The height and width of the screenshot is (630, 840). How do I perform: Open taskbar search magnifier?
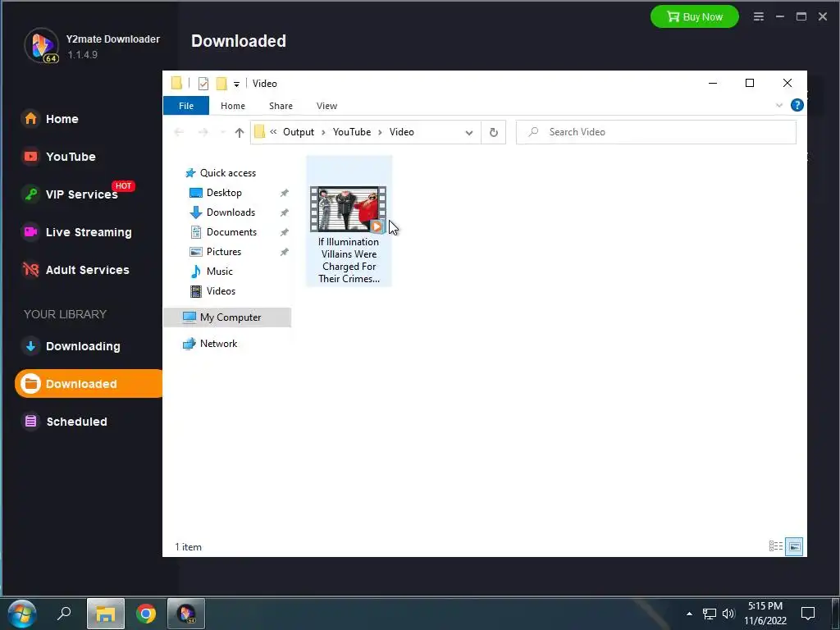coord(64,614)
